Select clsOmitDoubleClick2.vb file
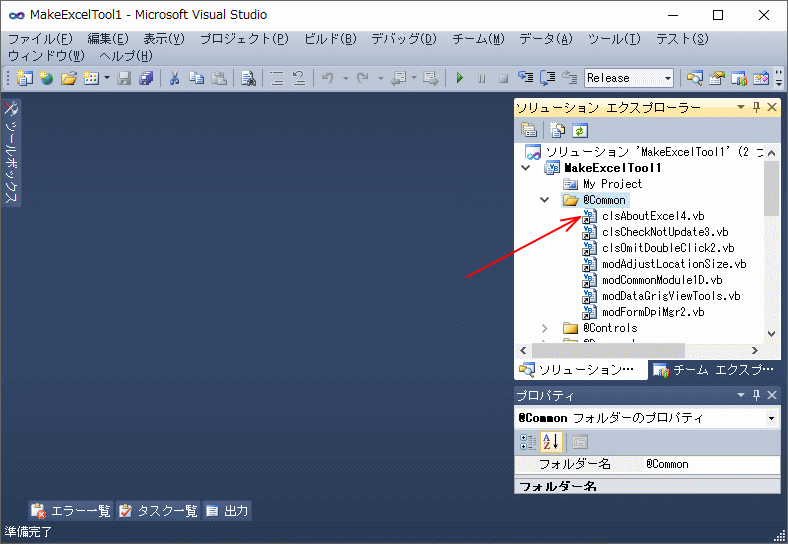788x544 pixels. coord(668,248)
